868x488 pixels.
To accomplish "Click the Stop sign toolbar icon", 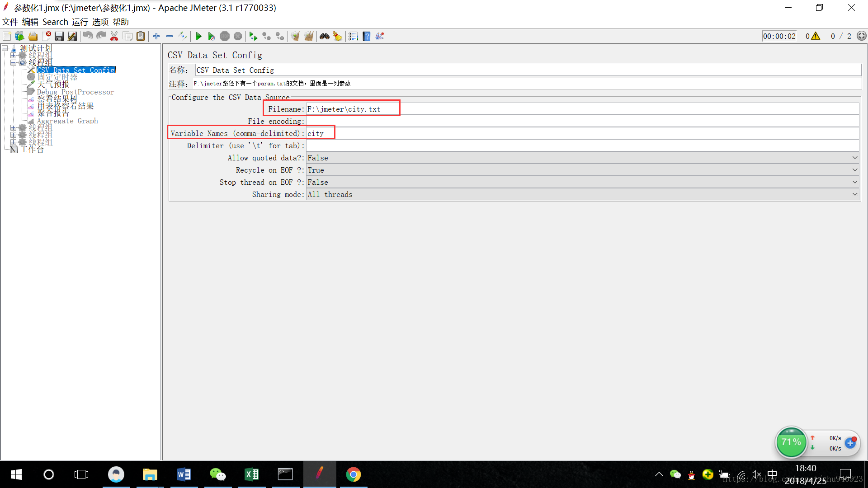I will (x=225, y=36).
